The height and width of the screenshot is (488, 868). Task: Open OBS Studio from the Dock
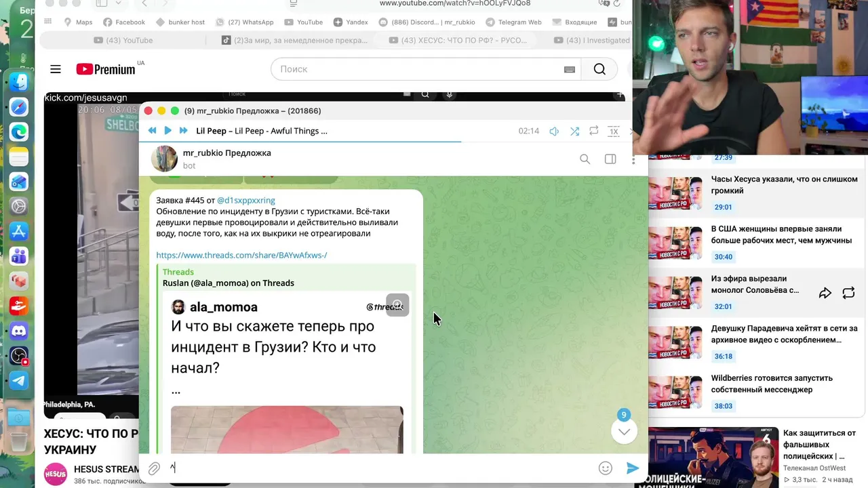tap(19, 356)
